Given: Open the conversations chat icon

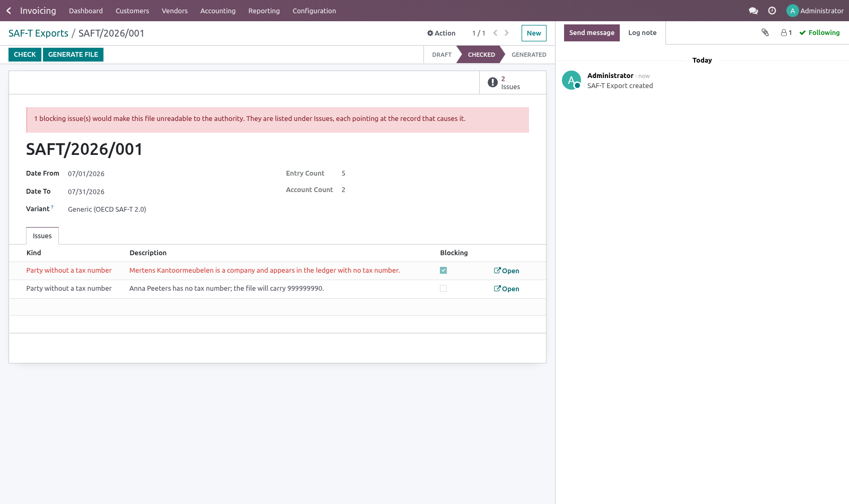Looking at the screenshot, I should 753,11.
